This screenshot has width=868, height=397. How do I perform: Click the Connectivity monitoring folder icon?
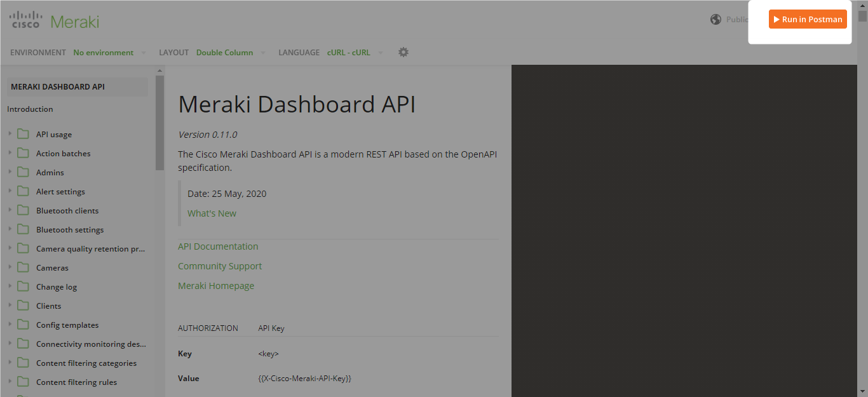click(24, 344)
